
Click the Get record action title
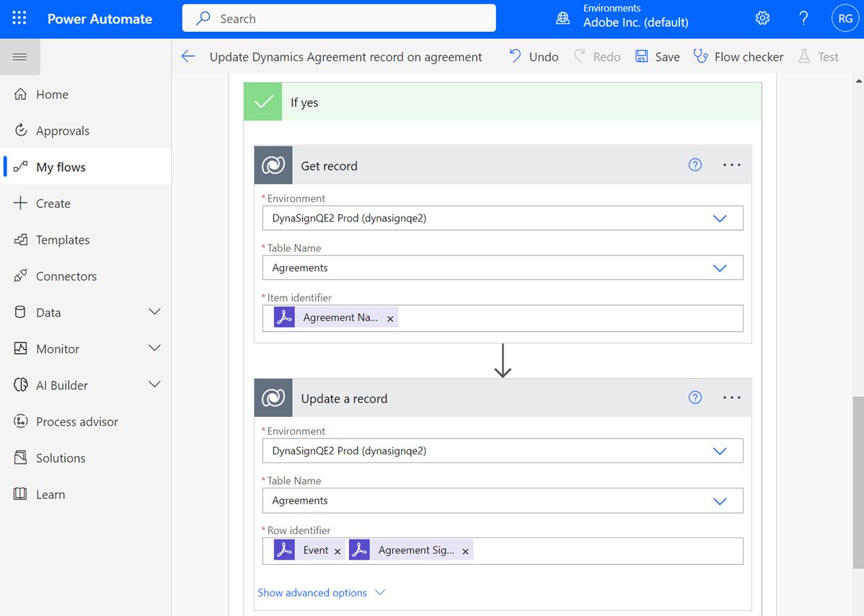click(329, 166)
